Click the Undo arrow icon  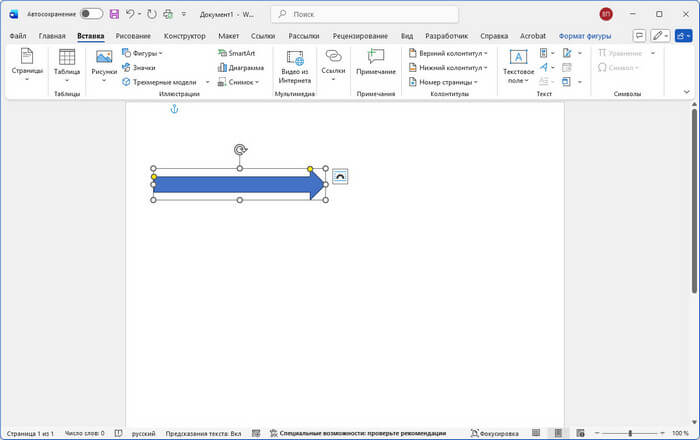click(x=131, y=14)
